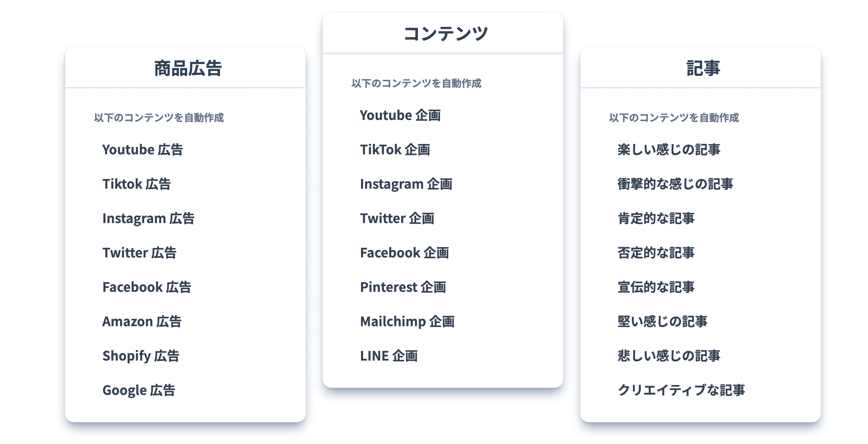Click Mailchimp 企画
Viewport: 868px width, 444px height.
(407, 322)
